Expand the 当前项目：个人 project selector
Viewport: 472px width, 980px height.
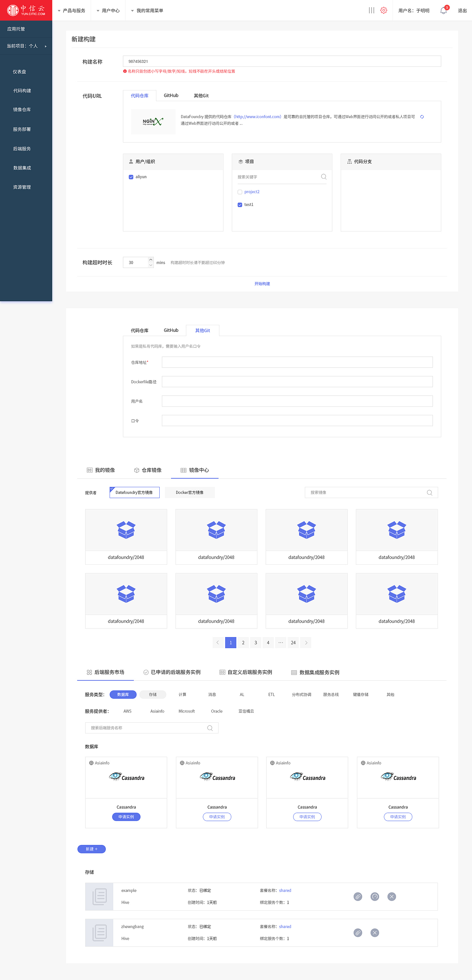click(26, 46)
